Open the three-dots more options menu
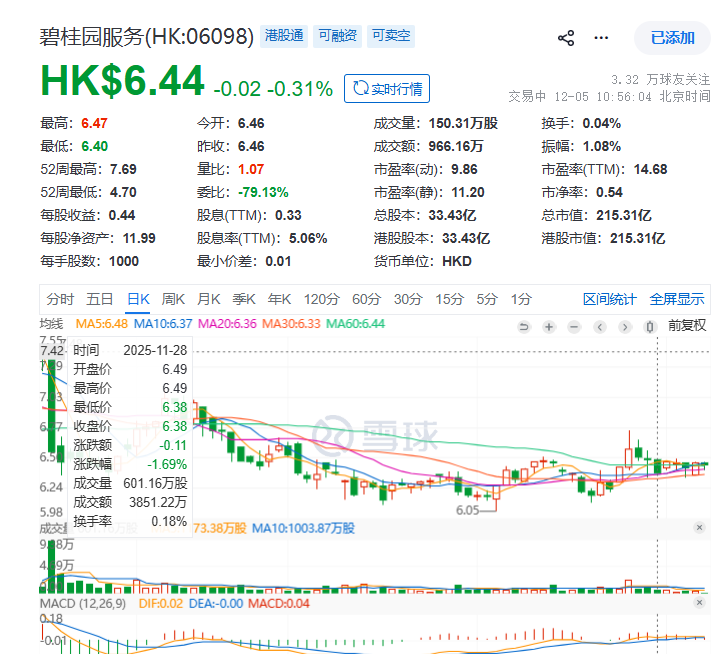726x654 pixels. [601, 38]
